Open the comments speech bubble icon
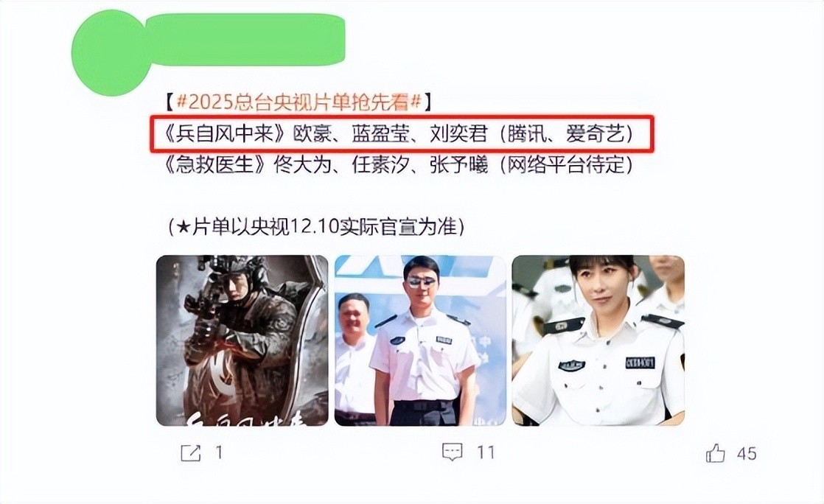The image size is (824, 504). pyautogui.click(x=452, y=452)
